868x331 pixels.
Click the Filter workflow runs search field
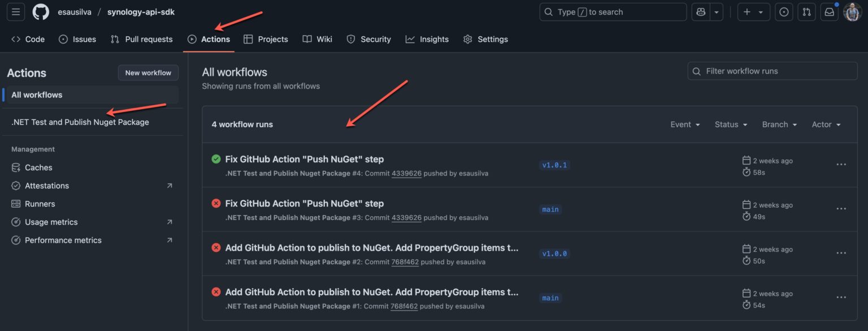772,71
